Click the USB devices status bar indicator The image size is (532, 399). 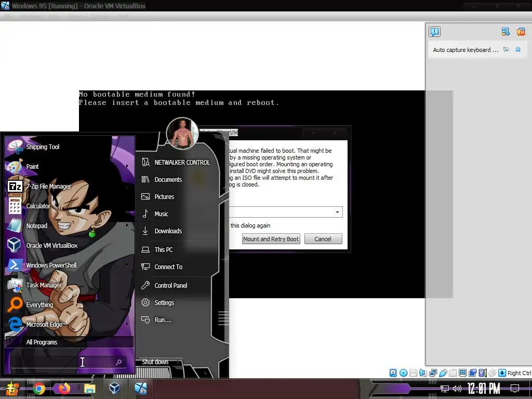(443, 373)
